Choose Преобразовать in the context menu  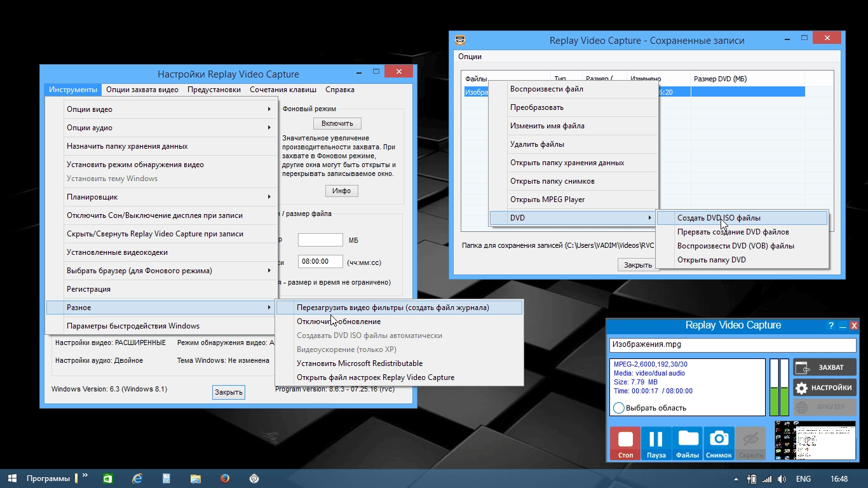573,107
